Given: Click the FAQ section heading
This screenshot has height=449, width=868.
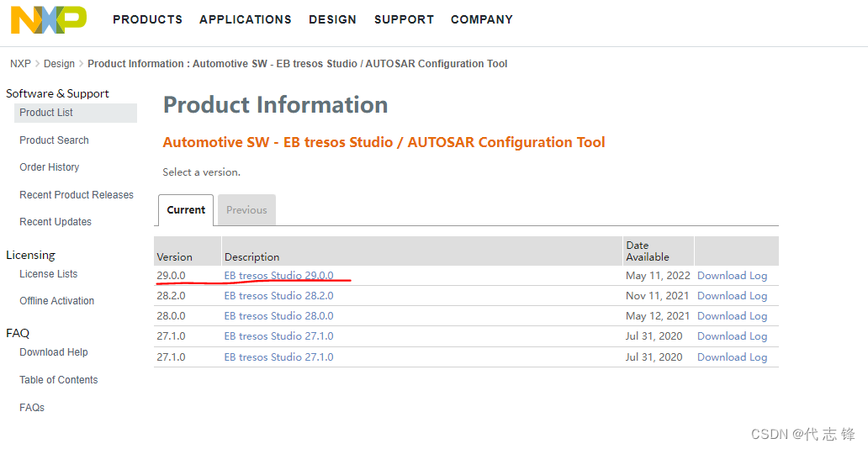Looking at the screenshot, I should (x=18, y=333).
